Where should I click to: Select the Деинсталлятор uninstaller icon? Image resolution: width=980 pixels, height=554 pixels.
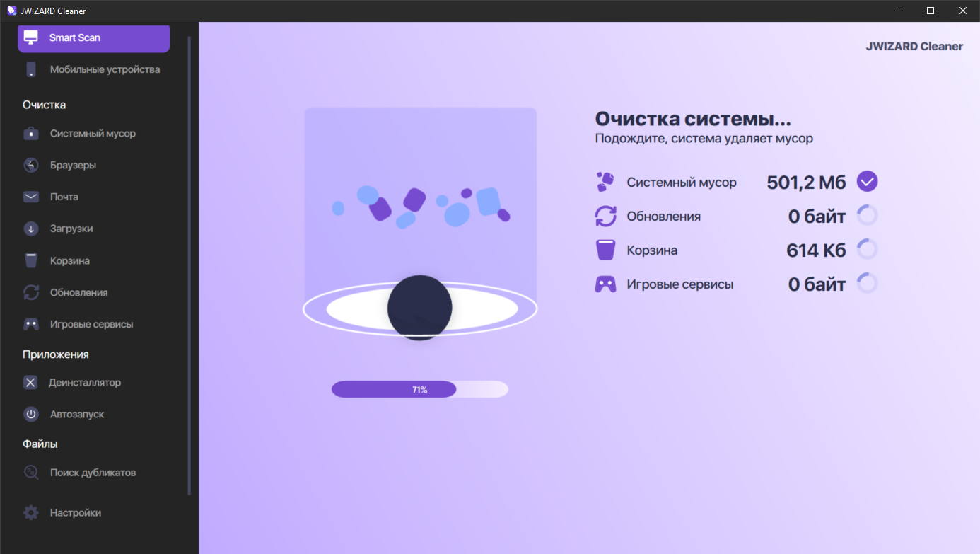[30, 382]
